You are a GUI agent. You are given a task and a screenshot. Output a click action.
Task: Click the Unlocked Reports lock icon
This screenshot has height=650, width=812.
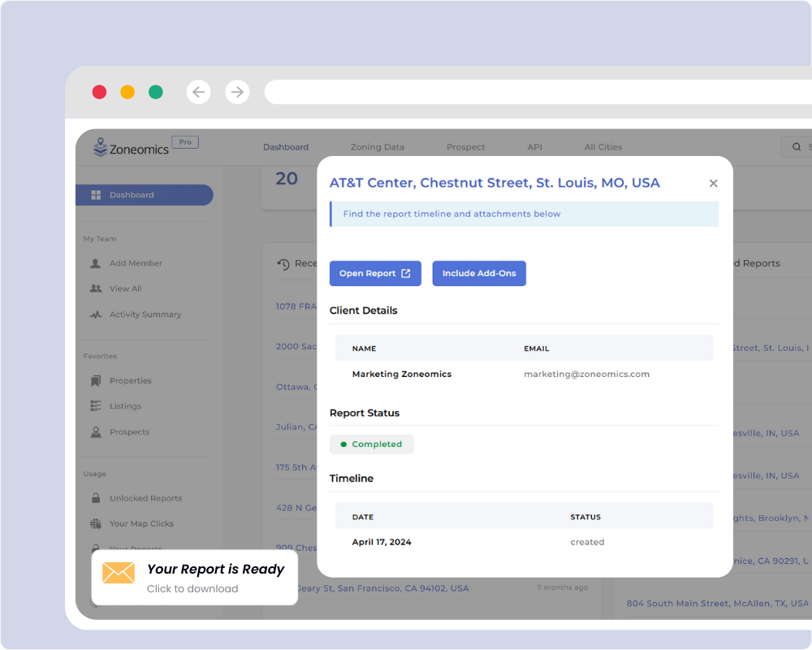pos(96,498)
